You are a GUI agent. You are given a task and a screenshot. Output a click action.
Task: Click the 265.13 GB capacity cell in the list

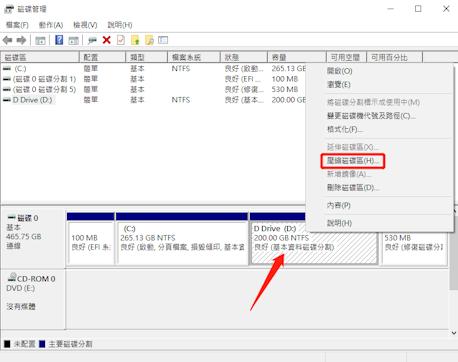click(289, 69)
